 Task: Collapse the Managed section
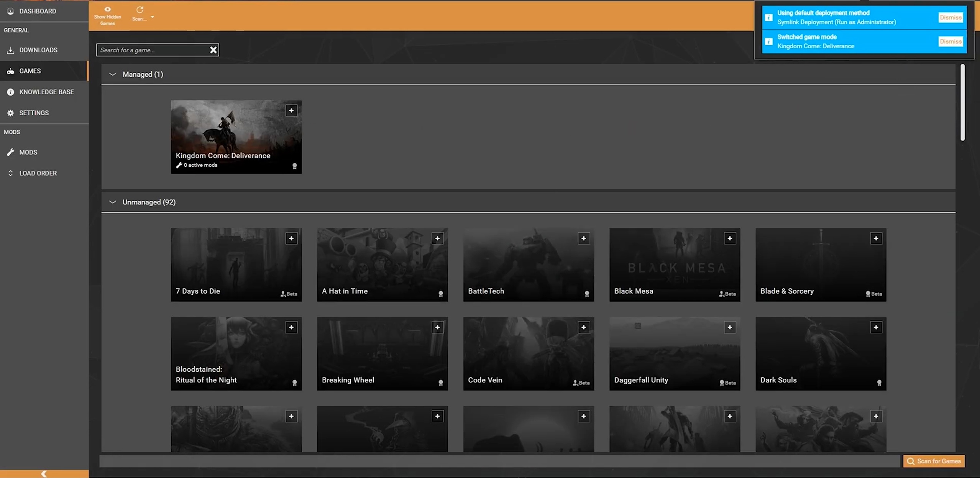point(112,74)
